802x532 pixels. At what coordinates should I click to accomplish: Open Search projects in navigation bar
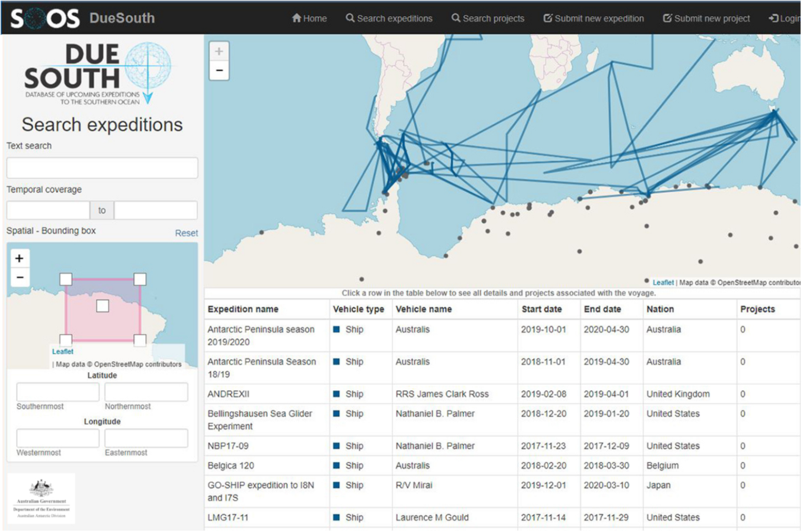488,18
